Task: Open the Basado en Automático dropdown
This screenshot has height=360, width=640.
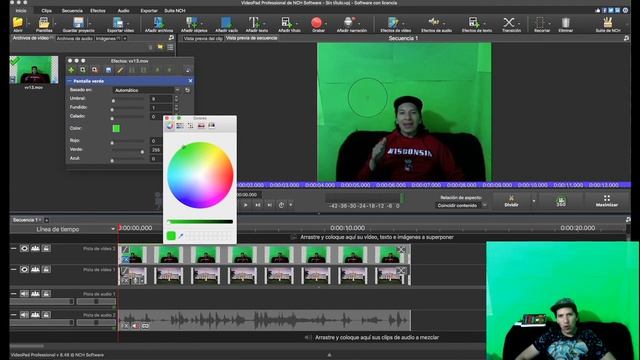Action: tap(146, 90)
